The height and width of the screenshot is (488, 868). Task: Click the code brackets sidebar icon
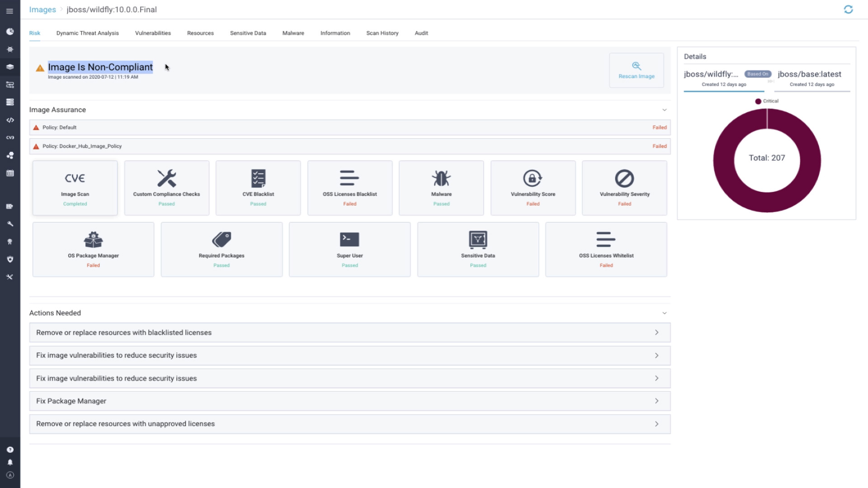(10, 120)
